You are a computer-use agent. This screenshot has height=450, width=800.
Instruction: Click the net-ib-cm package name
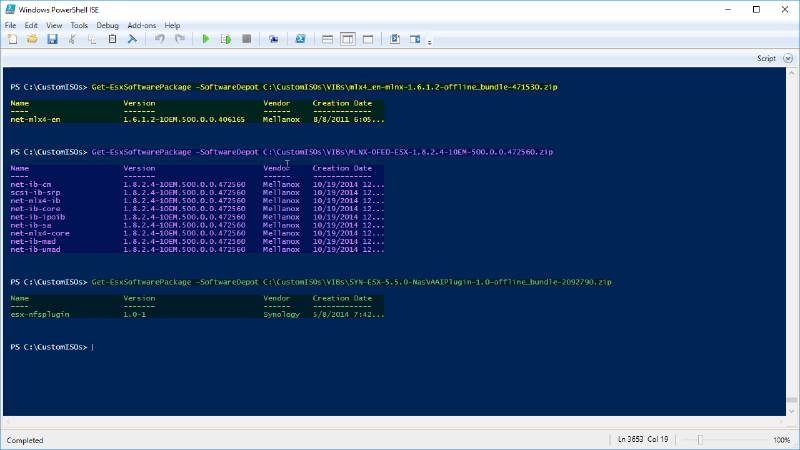(31, 184)
